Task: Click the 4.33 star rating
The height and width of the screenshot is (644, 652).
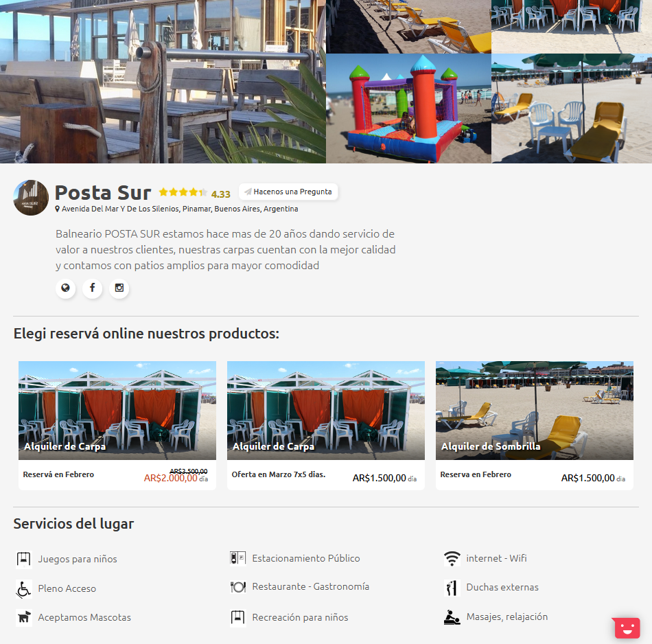Action: click(x=195, y=193)
